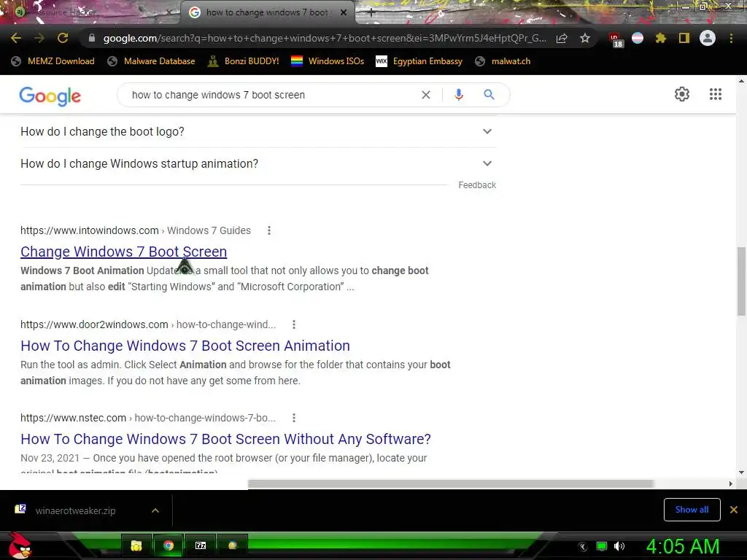Open 7-Zip from the taskbar
Viewport: 747px width, 560px height.
(x=201, y=545)
